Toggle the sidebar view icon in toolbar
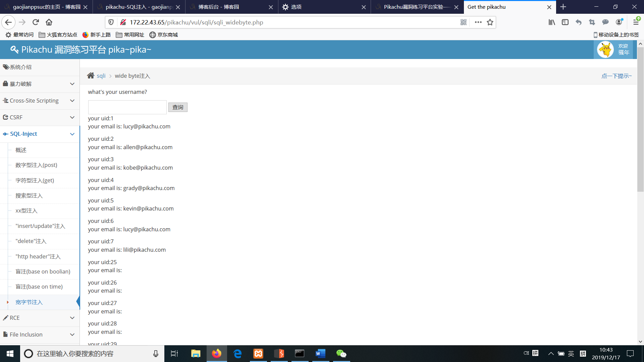The width and height of the screenshot is (644, 362). tap(565, 22)
